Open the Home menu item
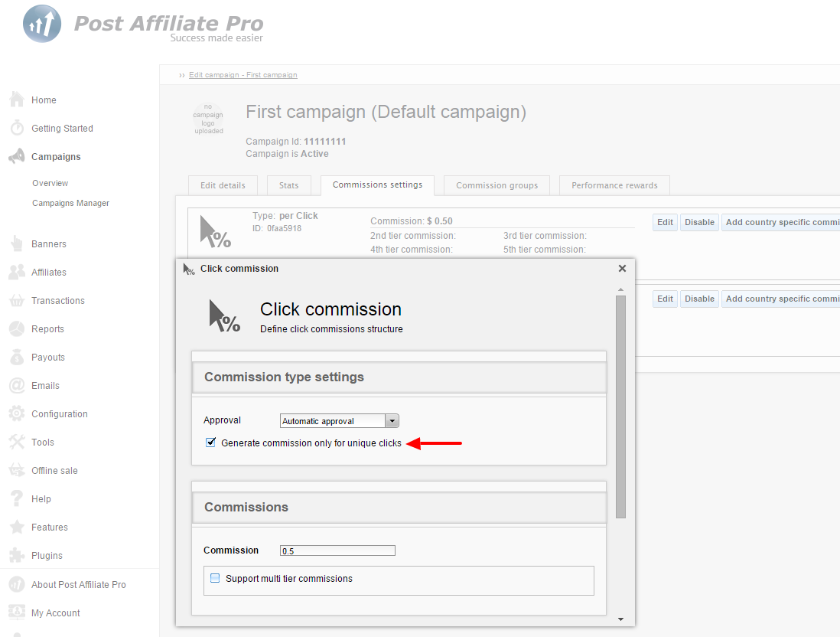This screenshot has height=637, width=840. (44, 100)
